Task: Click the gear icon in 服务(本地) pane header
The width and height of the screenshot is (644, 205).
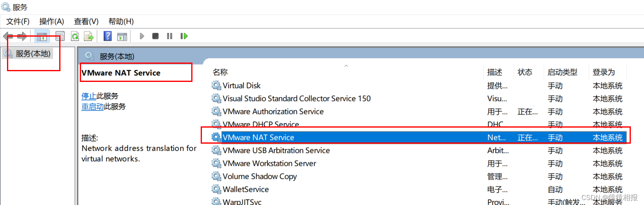Action: tap(89, 56)
